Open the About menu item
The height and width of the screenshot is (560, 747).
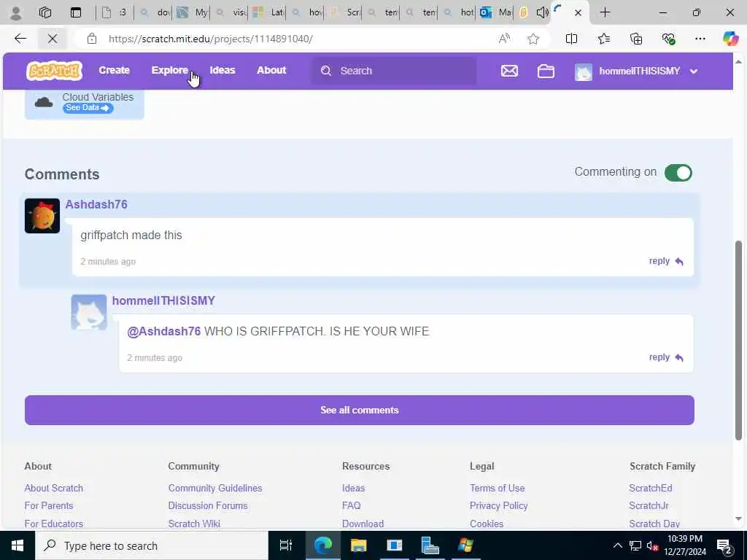pos(271,70)
